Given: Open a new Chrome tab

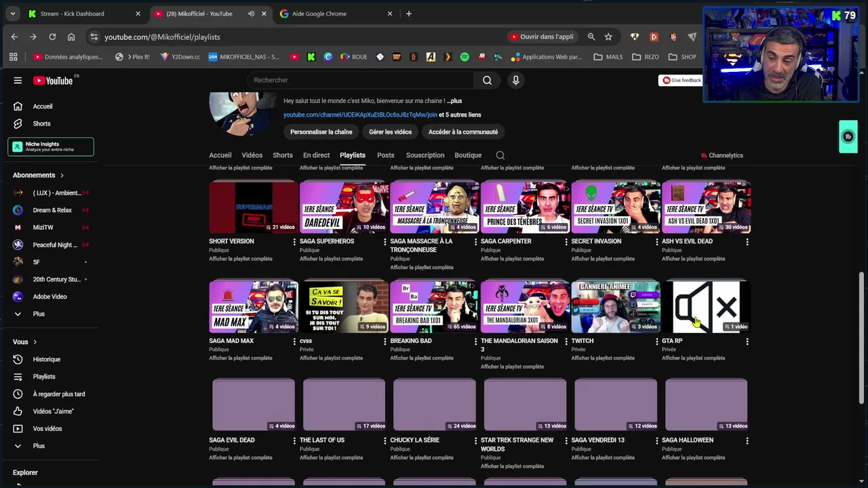Looking at the screenshot, I should [x=408, y=14].
